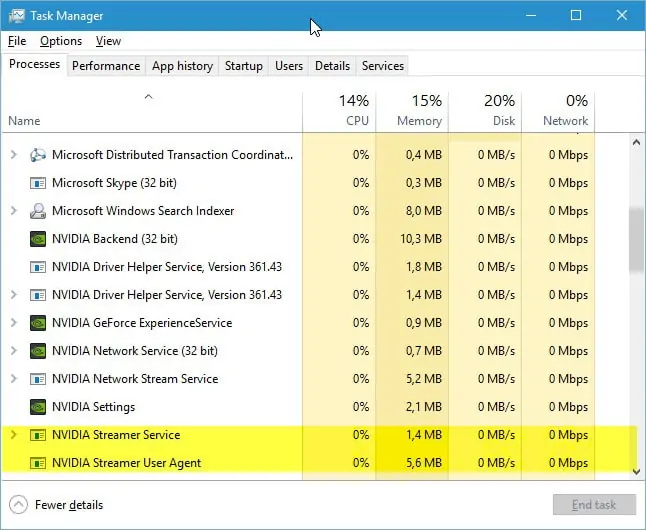Expand Microsoft Distributed Transaction Coordinator row

coord(14,155)
